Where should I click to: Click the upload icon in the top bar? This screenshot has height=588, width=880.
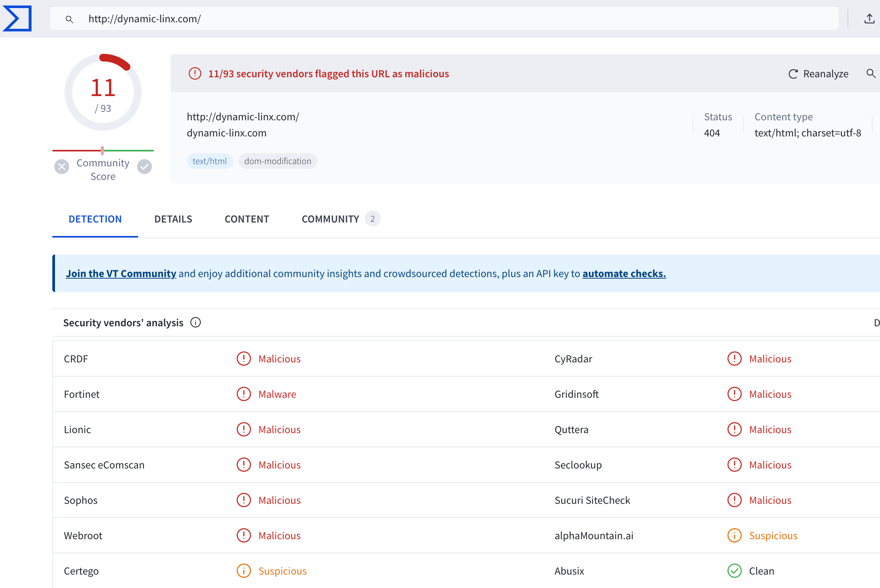pyautogui.click(x=869, y=18)
